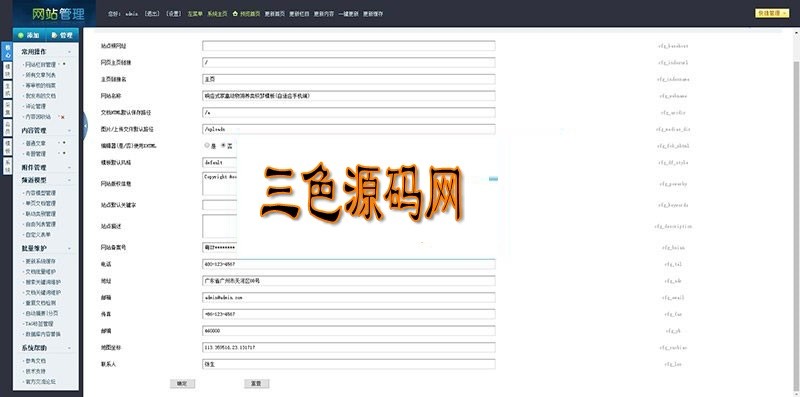800x397 pixels.
Task: Collapse the 系统帮助 section arrow
Action: point(70,348)
